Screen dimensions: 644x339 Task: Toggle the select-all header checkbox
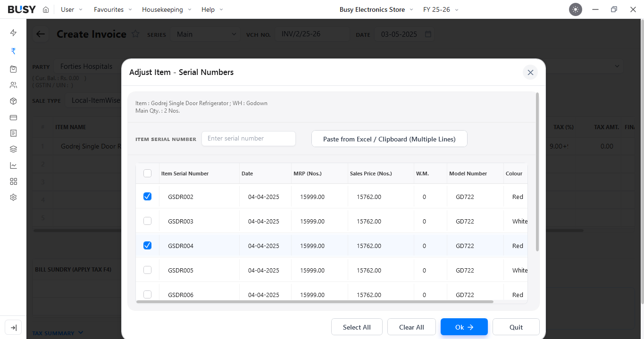coord(147,174)
